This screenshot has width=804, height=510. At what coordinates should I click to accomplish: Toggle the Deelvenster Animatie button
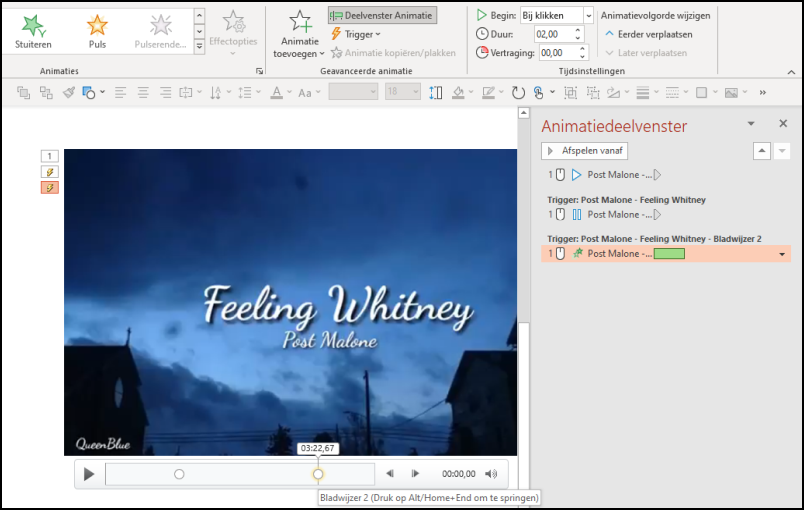383,15
